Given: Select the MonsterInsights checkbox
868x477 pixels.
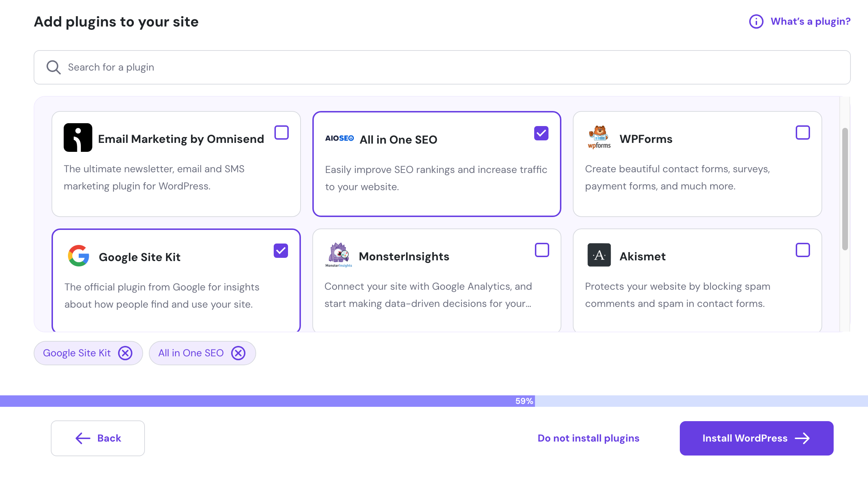Looking at the screenshot, I should click(x=542, y=250).
